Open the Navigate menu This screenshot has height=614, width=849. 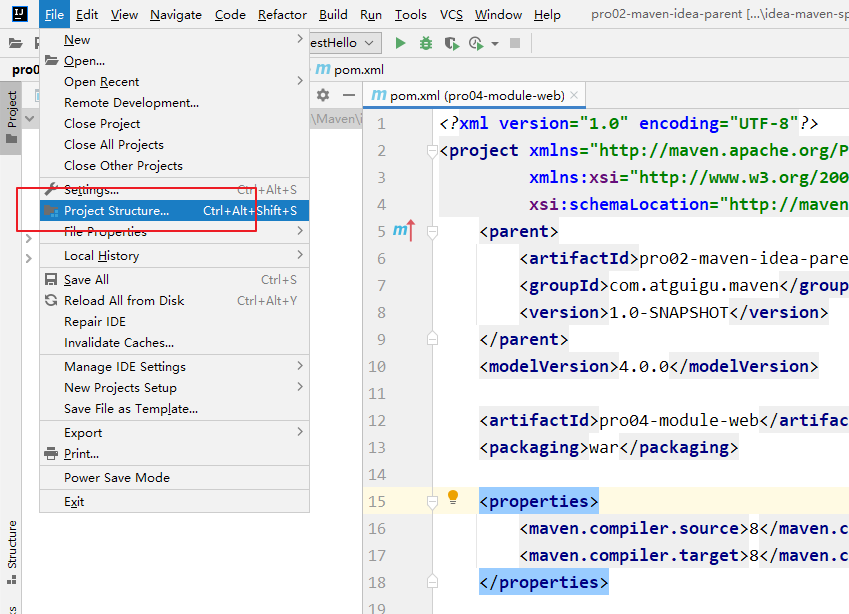coord(175,15)
